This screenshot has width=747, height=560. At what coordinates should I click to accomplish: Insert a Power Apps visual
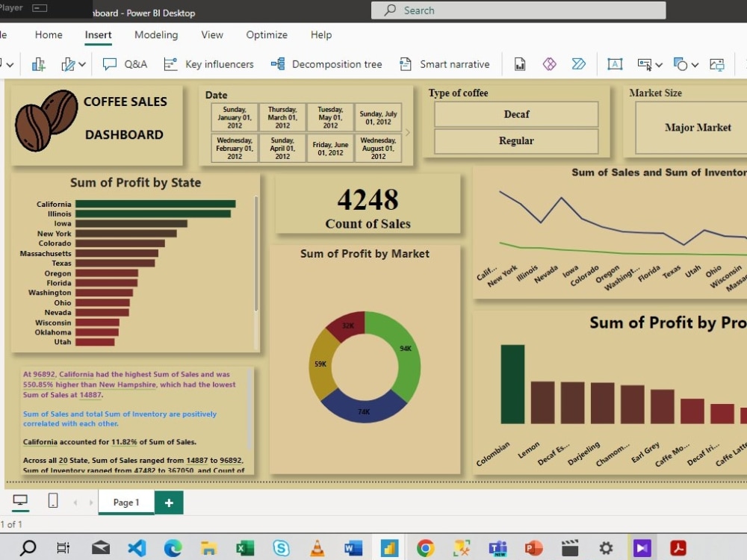click(550, 64)
